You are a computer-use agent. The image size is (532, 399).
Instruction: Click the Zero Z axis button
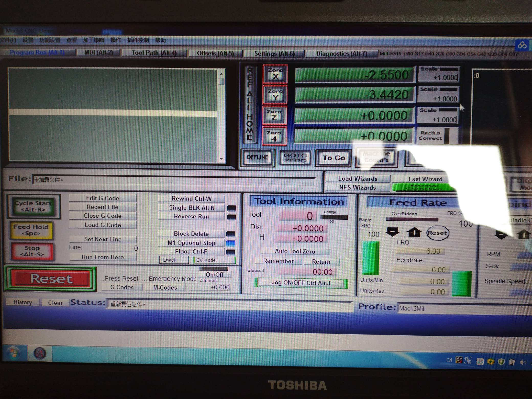click(x=274, y=115)
